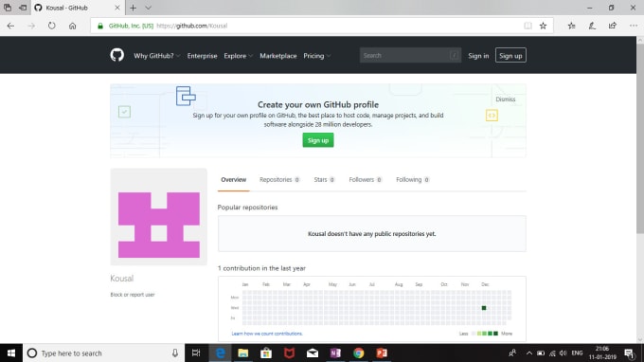Expand the Pricing dropdown
Screen dimensions: 644x362
[x=316, y=56]
